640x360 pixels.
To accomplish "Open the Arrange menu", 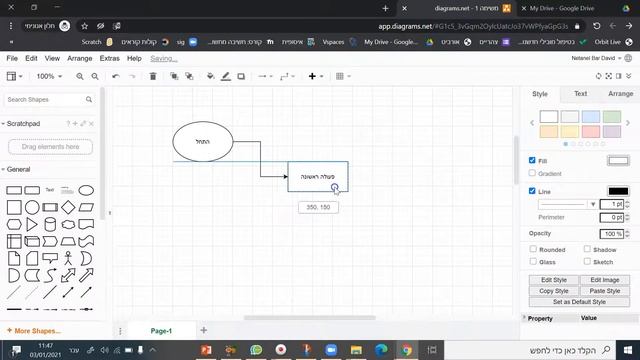I will click(80, 58).
